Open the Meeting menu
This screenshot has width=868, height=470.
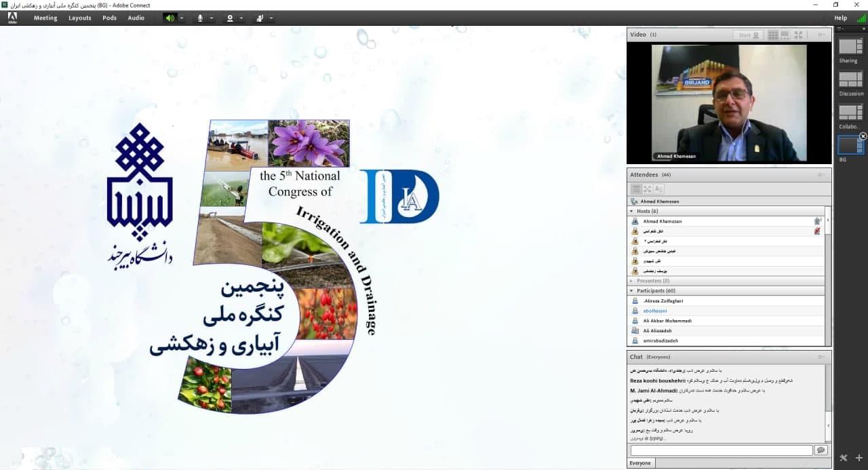[45, 18]
